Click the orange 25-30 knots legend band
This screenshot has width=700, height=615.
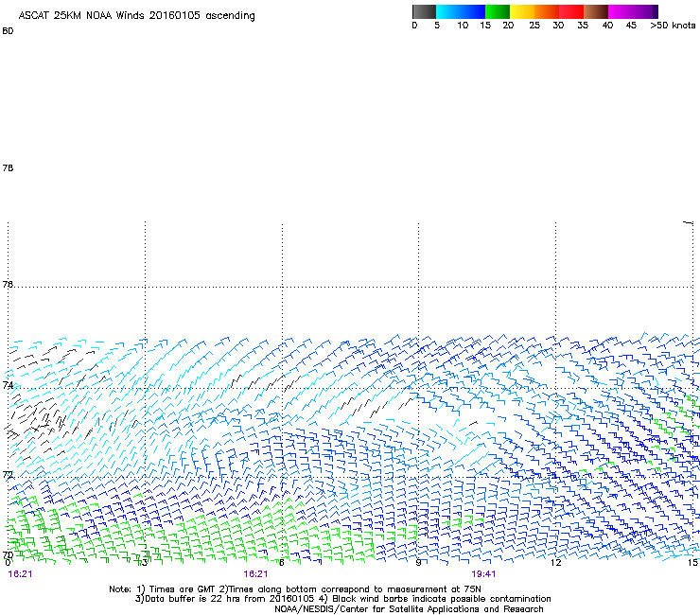tap(547, 11)
